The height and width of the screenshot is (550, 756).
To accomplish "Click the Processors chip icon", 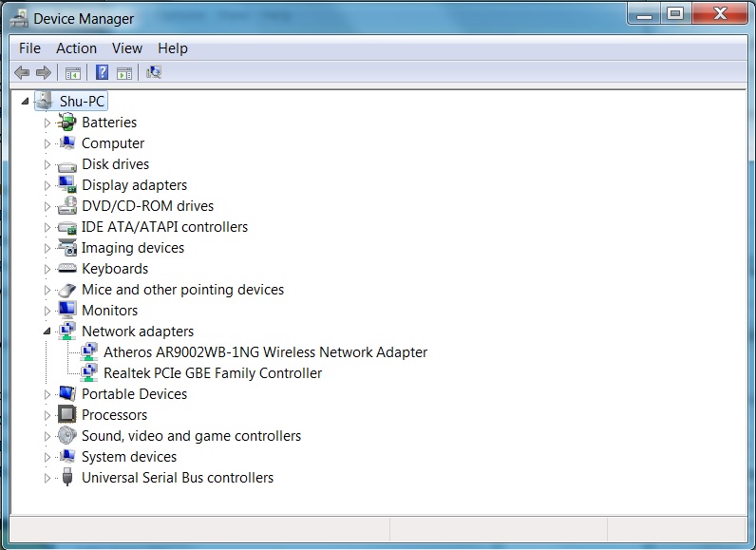I will 66,414.
